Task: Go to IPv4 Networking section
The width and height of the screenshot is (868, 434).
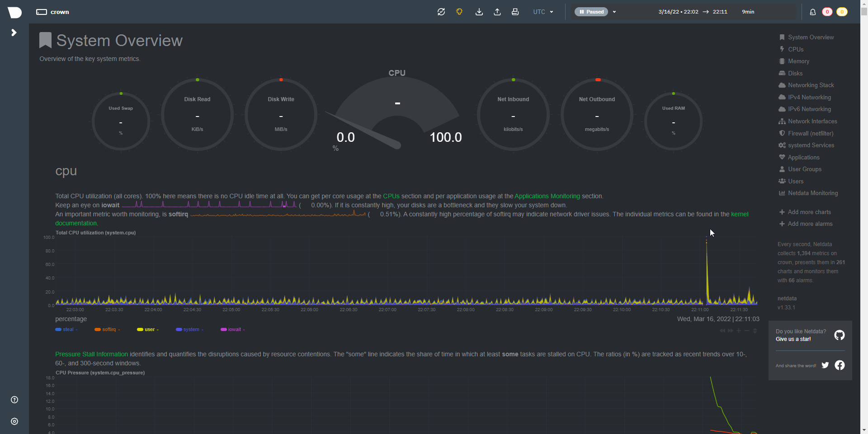Action: pos(805,97)
